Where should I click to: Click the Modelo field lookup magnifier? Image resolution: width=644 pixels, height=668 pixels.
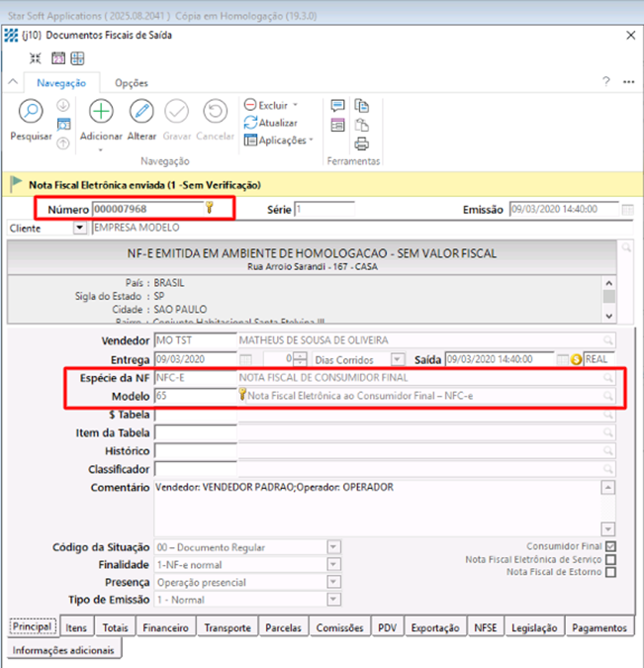click(x=608, y=396)
